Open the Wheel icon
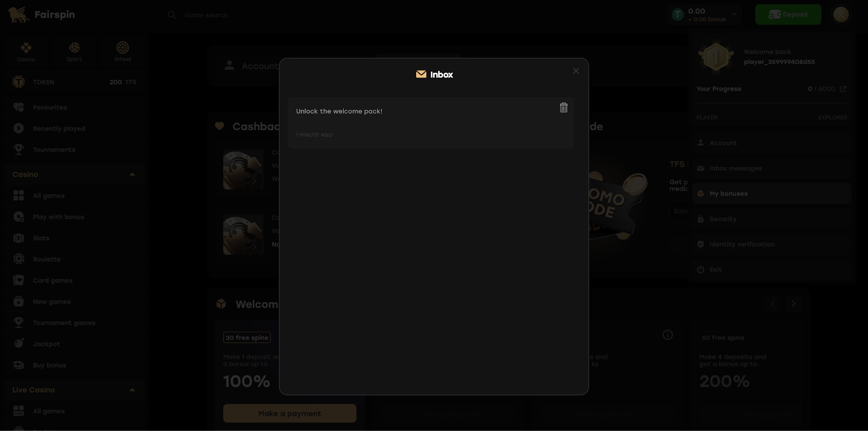Image resolution: width=868 pixels, height=431 pixels. (123, 52)
